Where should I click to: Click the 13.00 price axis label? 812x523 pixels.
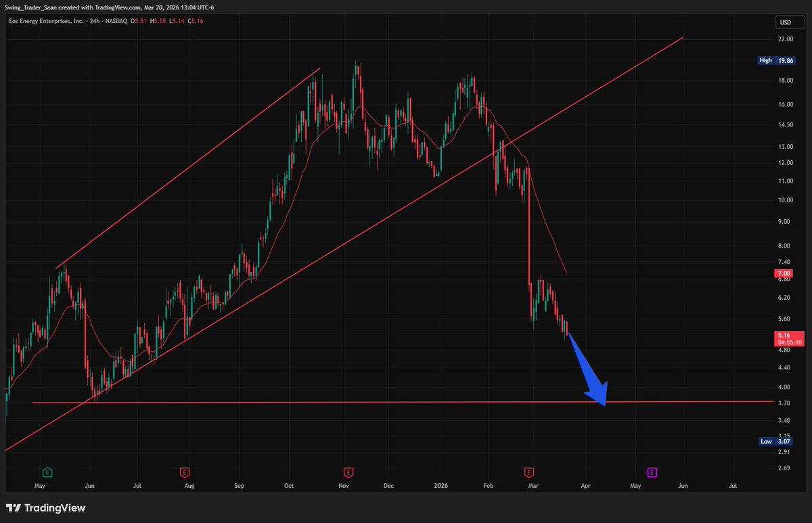coord(786,147)
